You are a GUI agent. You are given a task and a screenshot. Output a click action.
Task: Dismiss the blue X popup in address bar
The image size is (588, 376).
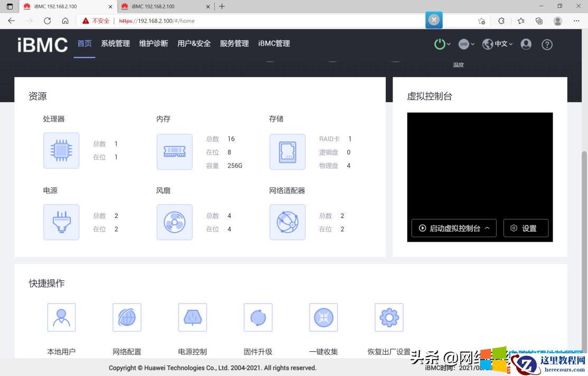[434, 20]
